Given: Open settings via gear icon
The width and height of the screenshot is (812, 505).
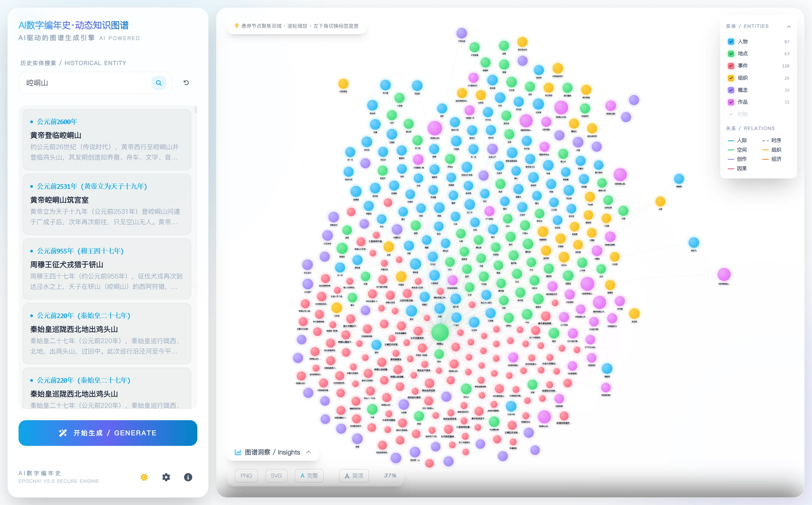Looking at the screenshot, I should tap(166, 477).
